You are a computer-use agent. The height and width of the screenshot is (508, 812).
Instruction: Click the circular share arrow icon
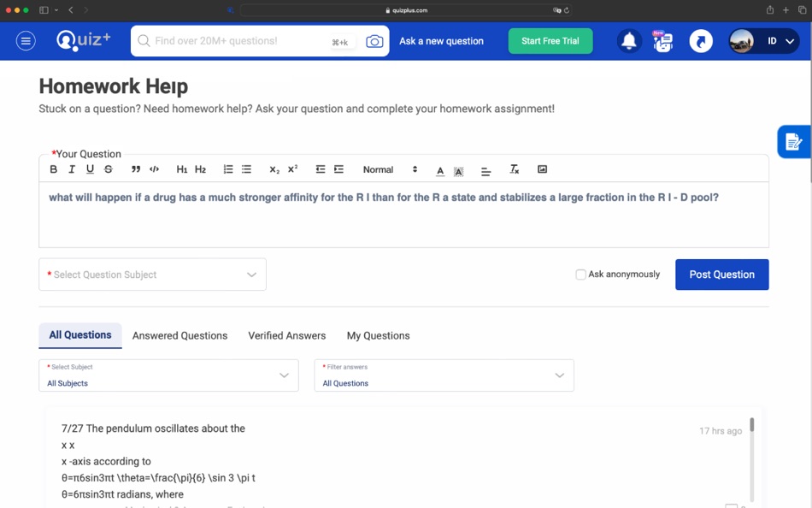(701, 41)
